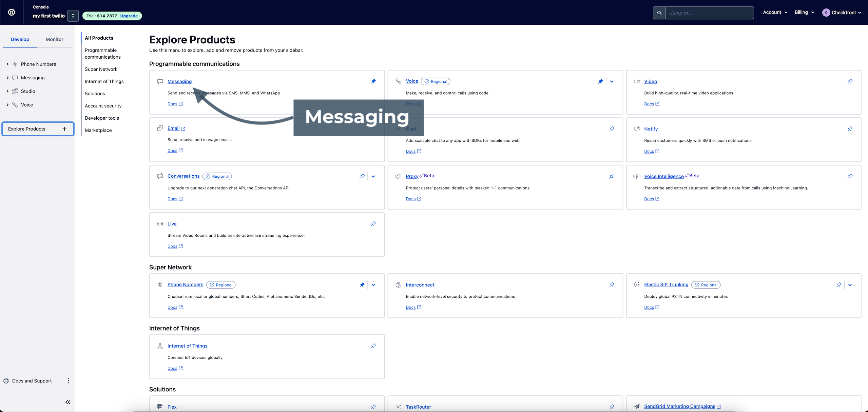Select Marketplace category
Image resolution: width=868 pixels, height=412 pixels.
tap(98, 130)
